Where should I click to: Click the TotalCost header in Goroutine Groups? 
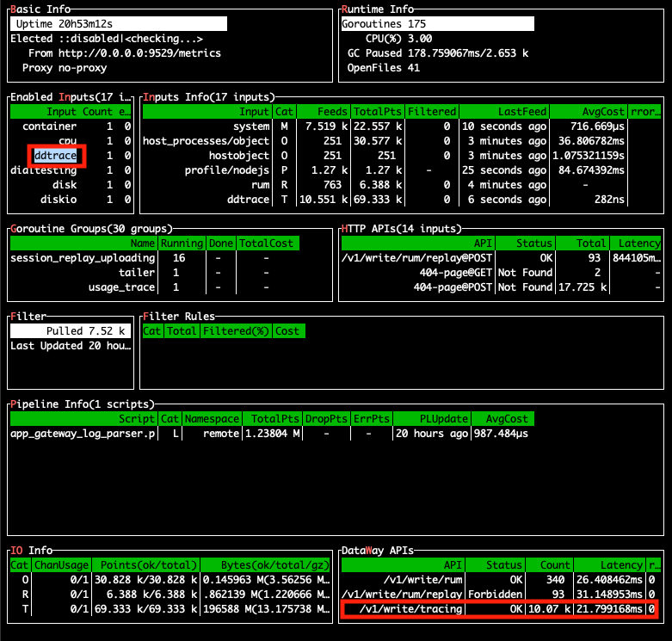(268, 243)
